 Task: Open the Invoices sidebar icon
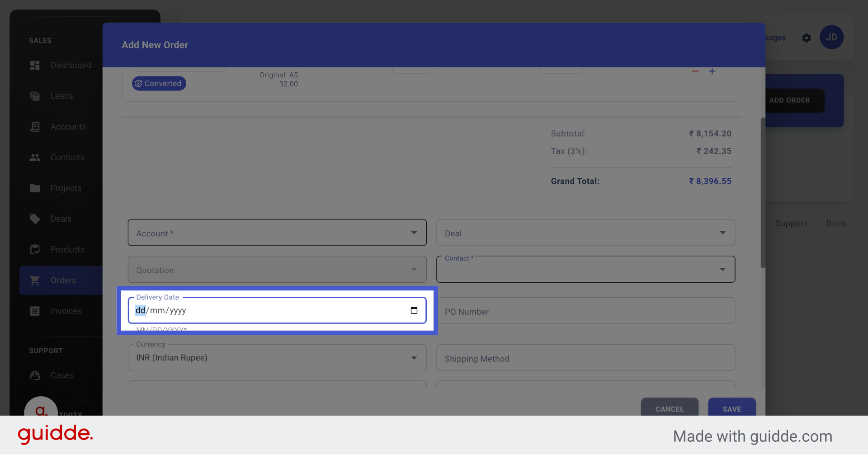coord(35,311)
